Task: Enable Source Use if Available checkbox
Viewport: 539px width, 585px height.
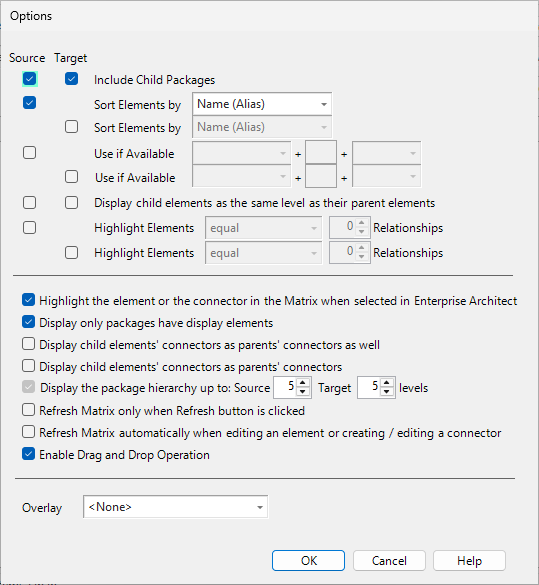Action: 29,153
